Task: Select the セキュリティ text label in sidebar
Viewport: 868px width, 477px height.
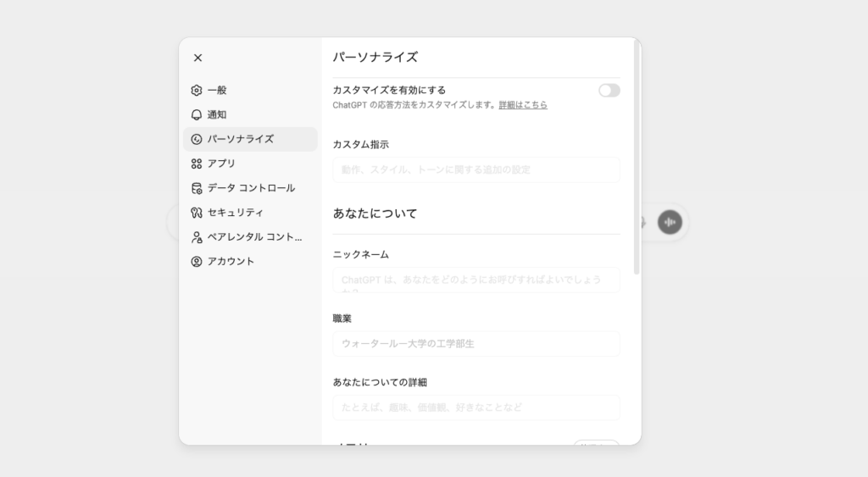Action: [x=235, y=213]
